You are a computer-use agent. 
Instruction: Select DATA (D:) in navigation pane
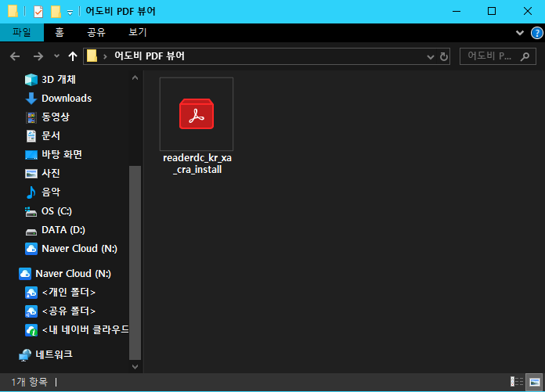click(x=63, y=230)
